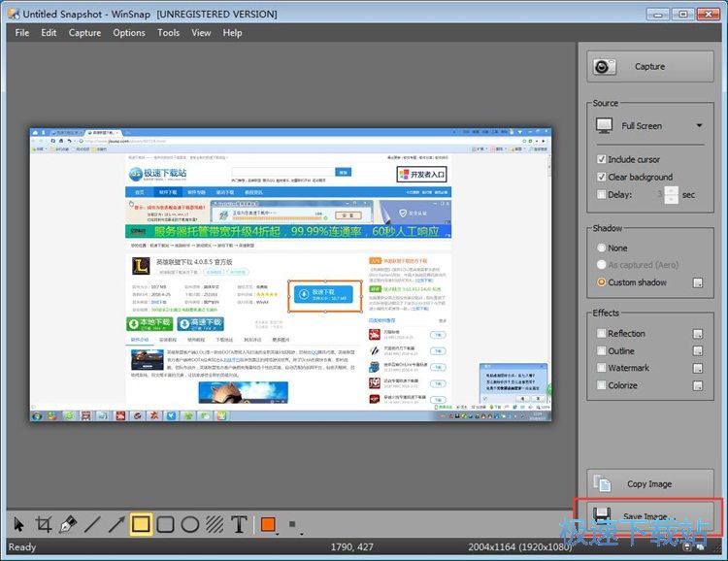728x561 pixels.
Task: Toggle the Include cursor checkbox
Action: point(601,159)
